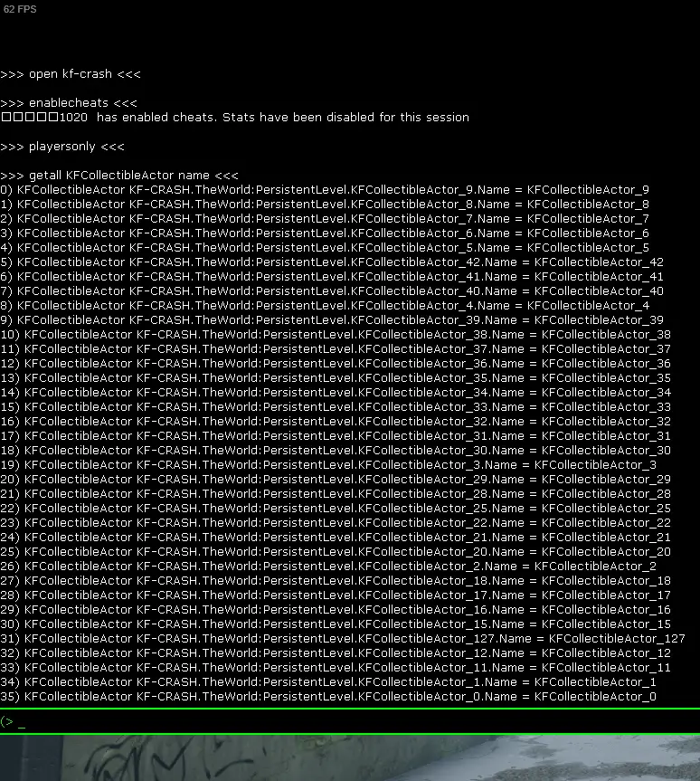Click result row 21) KFCollectibleActor_28
Image resolution: width=700 pixels, height=781 pixels.
point(336,493)
